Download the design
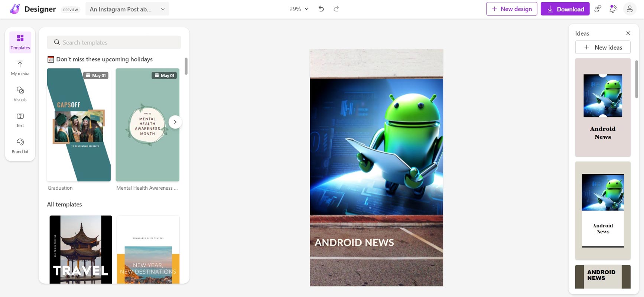The width and height of the screenshot is (644, 297). tap(565, 9)
